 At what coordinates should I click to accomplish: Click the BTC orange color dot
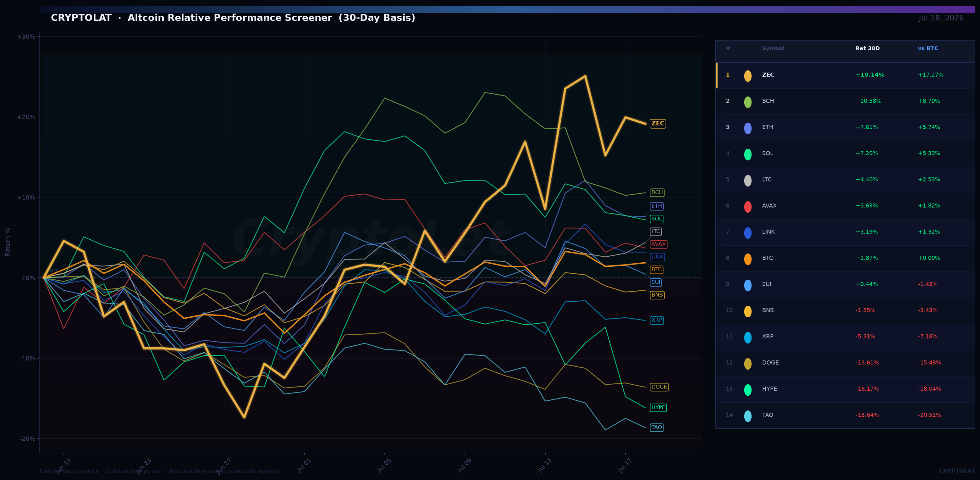click(747, 259)
